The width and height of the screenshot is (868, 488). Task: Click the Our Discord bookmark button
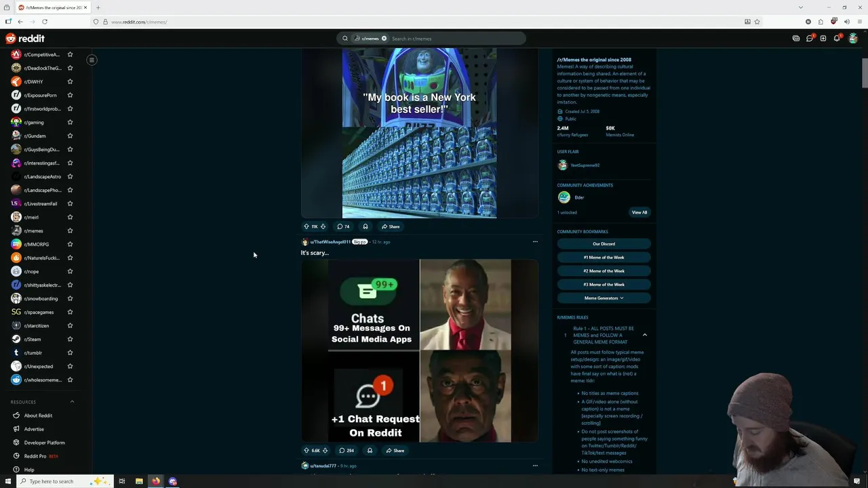[604, 244]
